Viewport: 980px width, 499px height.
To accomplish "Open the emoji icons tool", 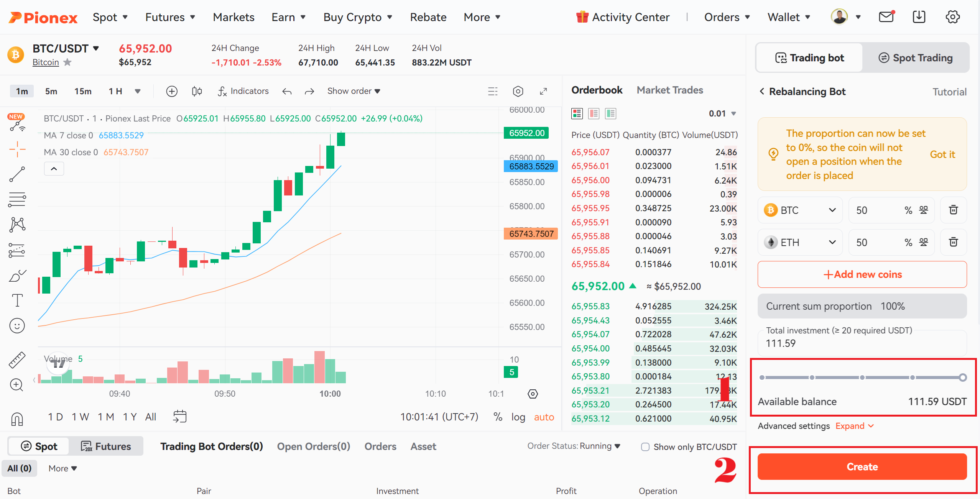I will pos(17,326).
